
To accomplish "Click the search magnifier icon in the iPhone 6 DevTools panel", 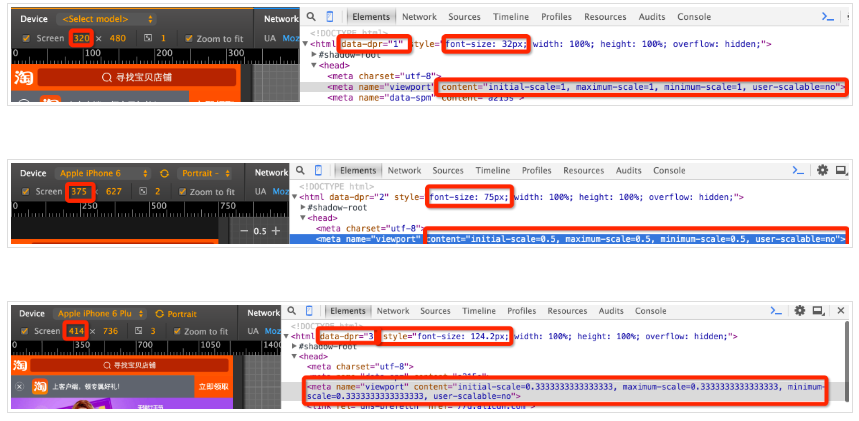I will pos(300,170).
